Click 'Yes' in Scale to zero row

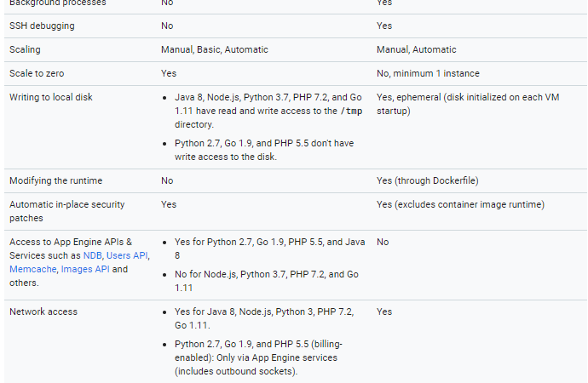click(169, 73)
